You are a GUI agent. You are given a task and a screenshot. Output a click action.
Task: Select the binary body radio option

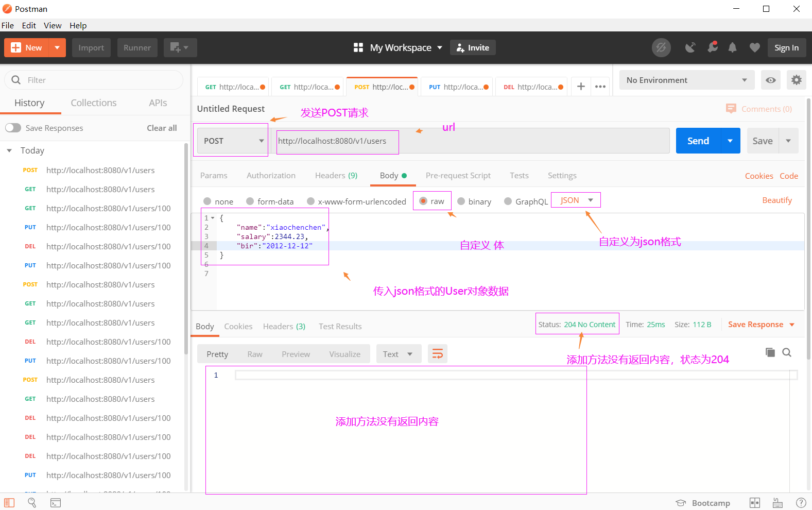coord(461,201)
